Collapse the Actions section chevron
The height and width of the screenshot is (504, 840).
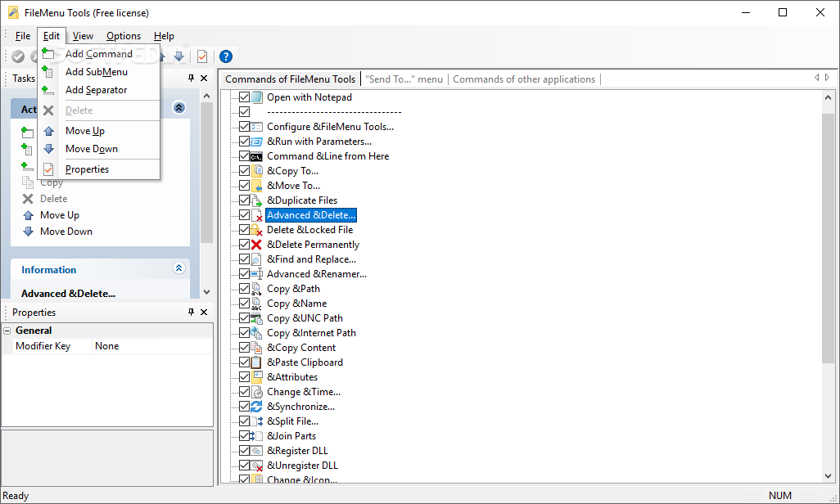coord(179,108)
